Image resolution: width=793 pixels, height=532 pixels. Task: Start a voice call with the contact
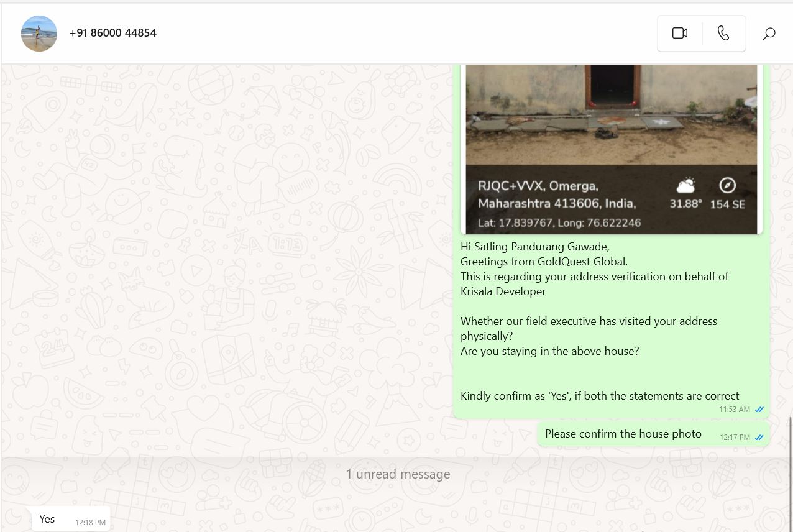coord(723,34)
